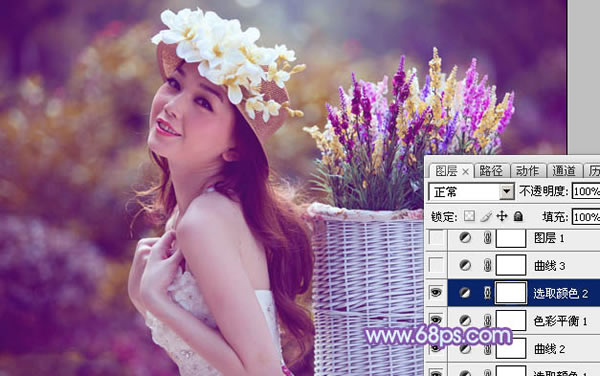The image size is (600, 376).
Task: Click the 填充 fill field
Action: (x=586, y=217)
